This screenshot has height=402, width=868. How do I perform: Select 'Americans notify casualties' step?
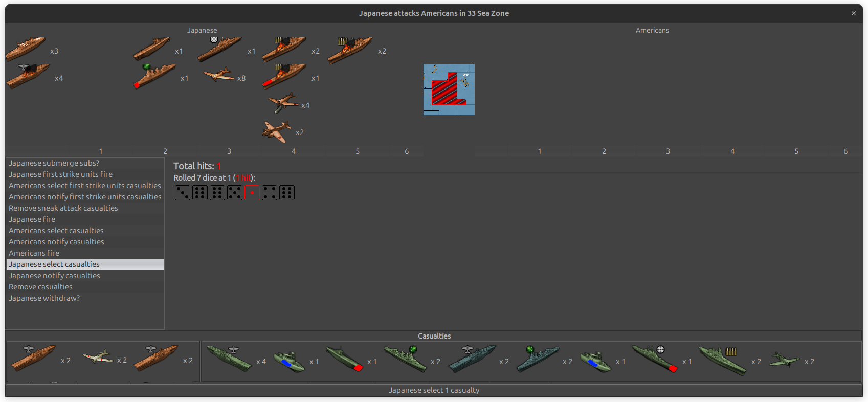point(85,242)
